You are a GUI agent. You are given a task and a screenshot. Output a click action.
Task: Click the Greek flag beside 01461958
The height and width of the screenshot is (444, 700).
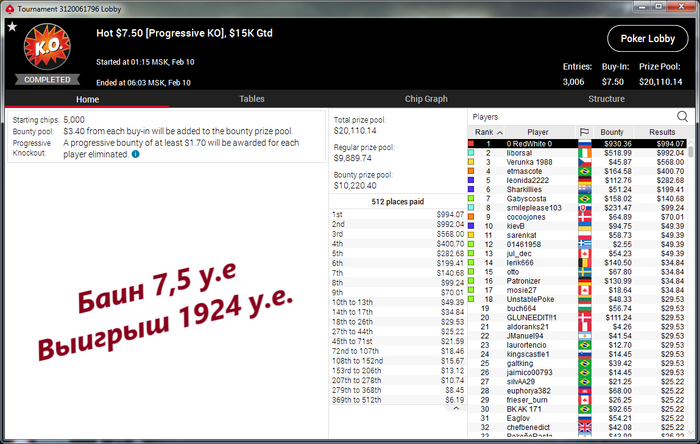[584, 244]
